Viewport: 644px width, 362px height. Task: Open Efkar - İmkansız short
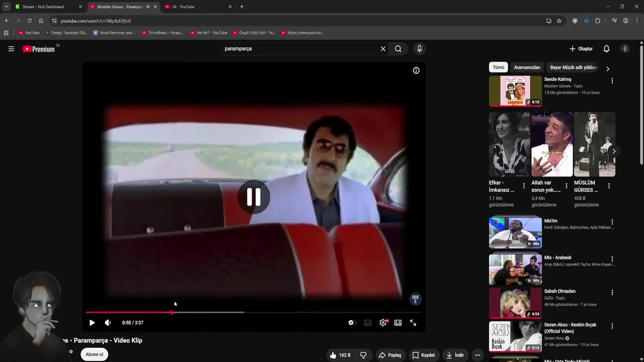tap(509, 144)
